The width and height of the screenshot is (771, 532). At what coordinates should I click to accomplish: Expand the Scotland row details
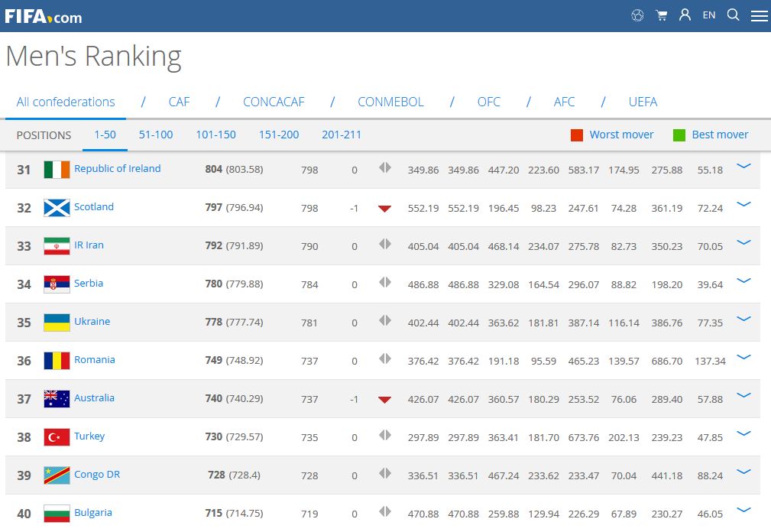[743, 204]
